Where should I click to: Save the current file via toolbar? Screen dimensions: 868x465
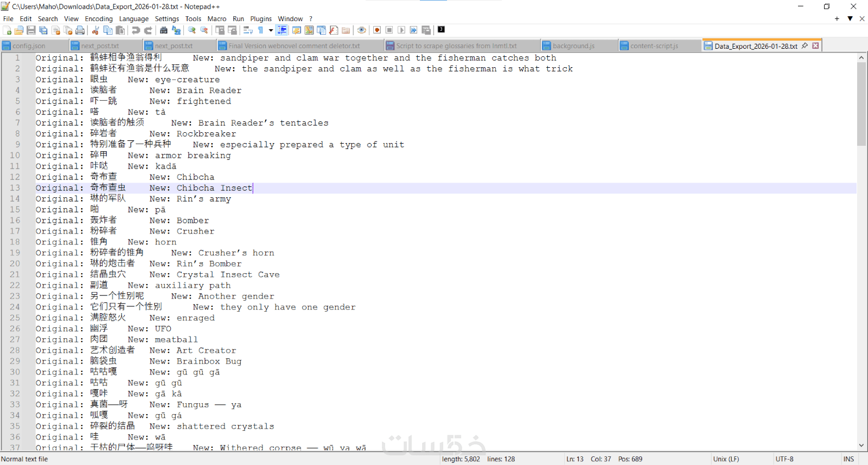pyautogui.click(x=31, y=30)
